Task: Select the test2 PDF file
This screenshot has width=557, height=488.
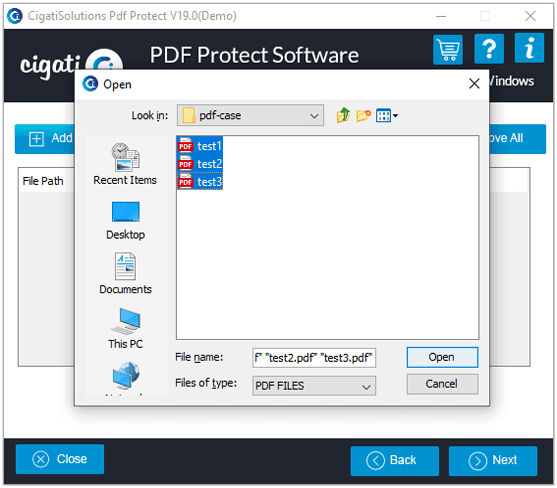Action: click(x=200, y=164)
